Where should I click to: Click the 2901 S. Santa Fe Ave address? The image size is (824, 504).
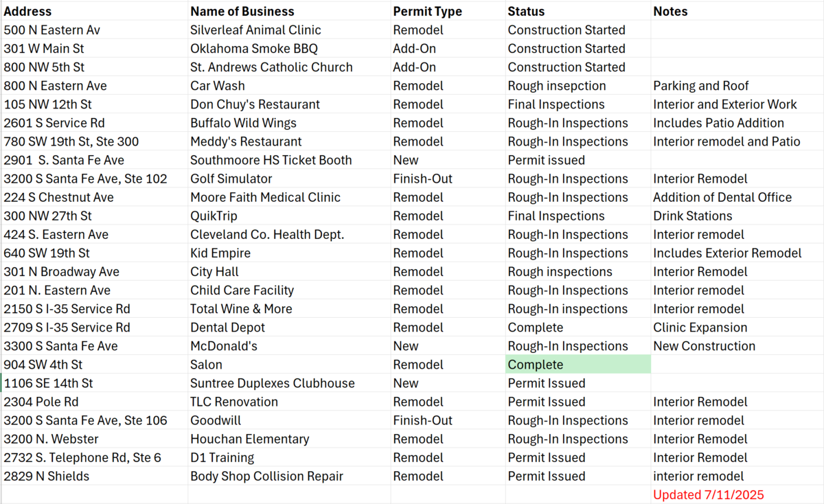(94, 160)
